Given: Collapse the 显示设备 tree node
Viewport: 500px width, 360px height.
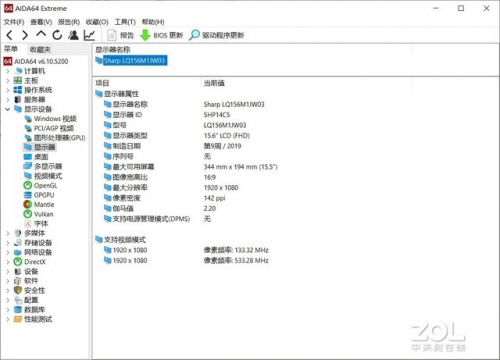Looking at the screenshot, I should coord(8,109).
